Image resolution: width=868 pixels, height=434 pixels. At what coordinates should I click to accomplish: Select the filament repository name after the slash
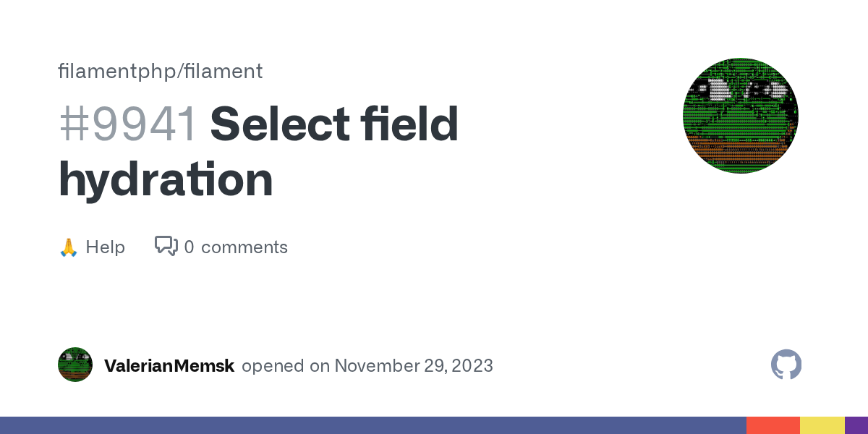(224, 72)
